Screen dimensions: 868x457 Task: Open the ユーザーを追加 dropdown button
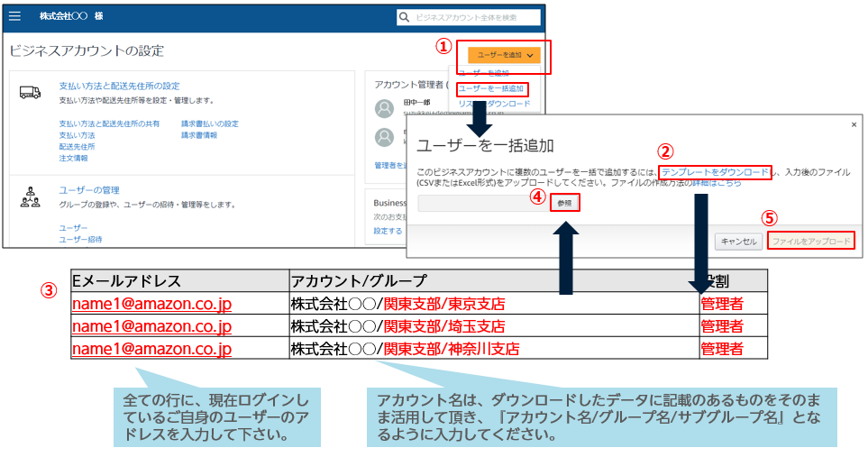pos(504,55)
